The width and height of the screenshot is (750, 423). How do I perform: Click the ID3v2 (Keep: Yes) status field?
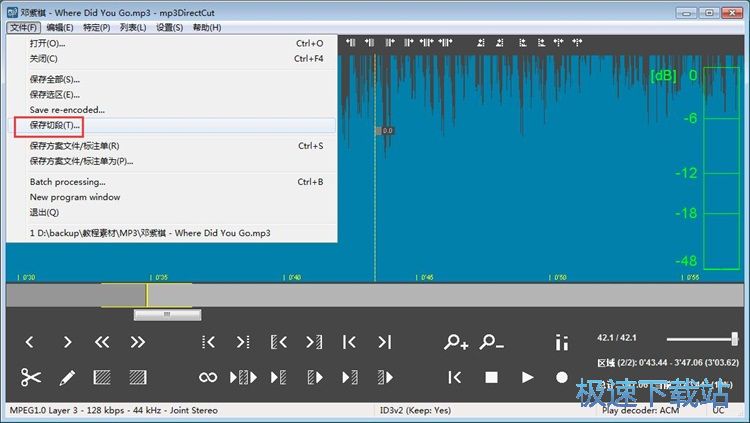coord(415,411)
